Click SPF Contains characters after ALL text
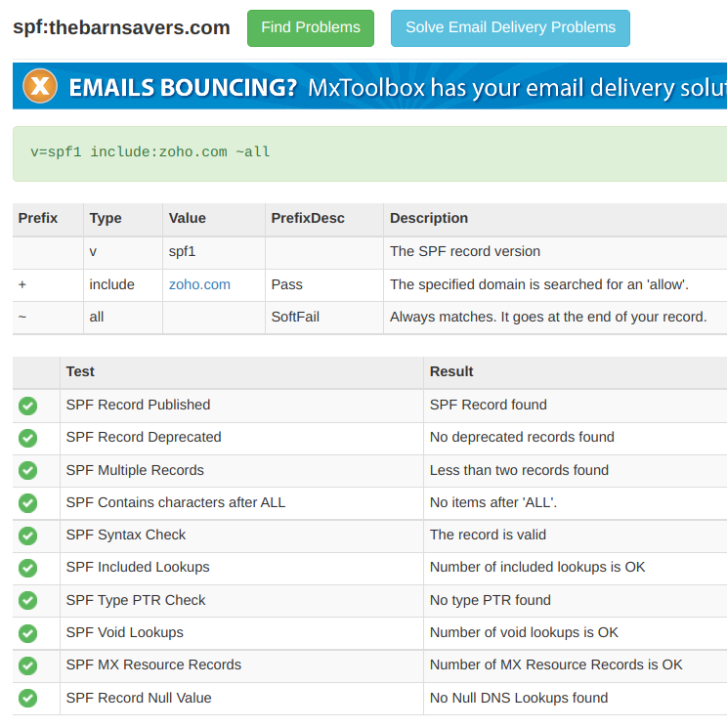 (176, 502)
